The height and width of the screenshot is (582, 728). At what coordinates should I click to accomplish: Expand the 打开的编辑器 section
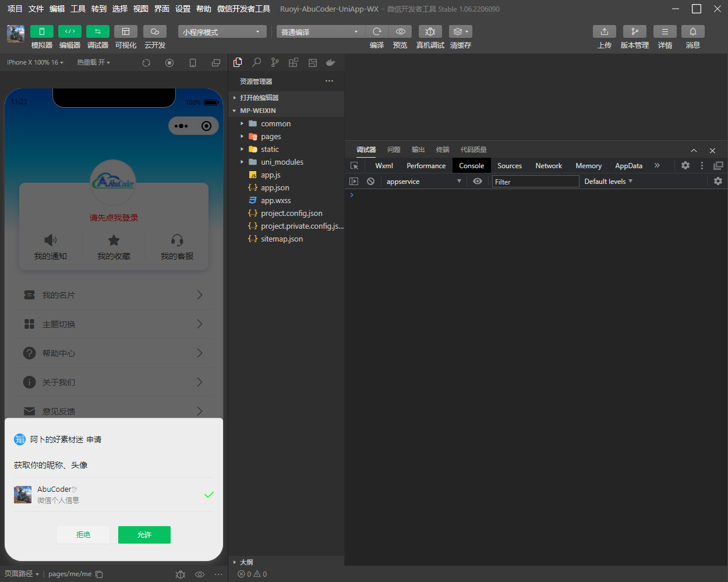click(x=286, y=98)
